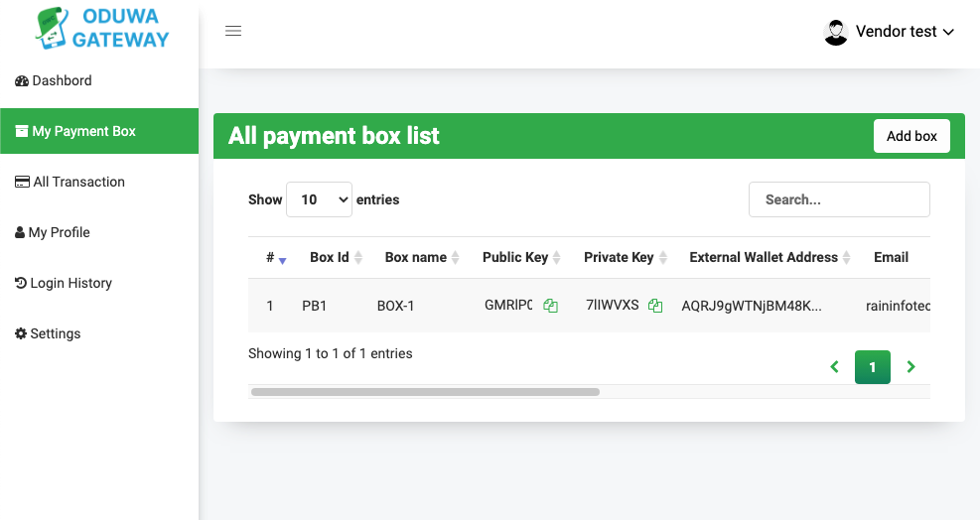Click the GMRIPC public key text
Image resolution: width=980 pixels, height=520 pixels.
pos(508,305)
